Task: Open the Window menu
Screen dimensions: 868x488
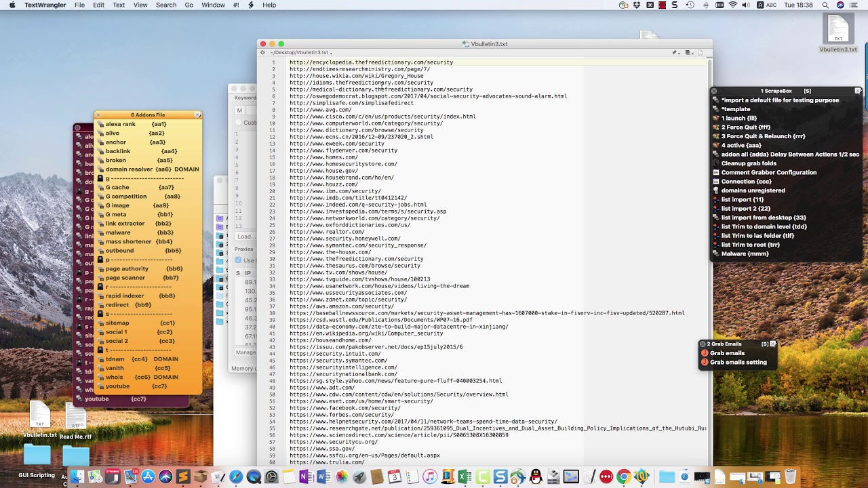Action: tap(213, 5)
